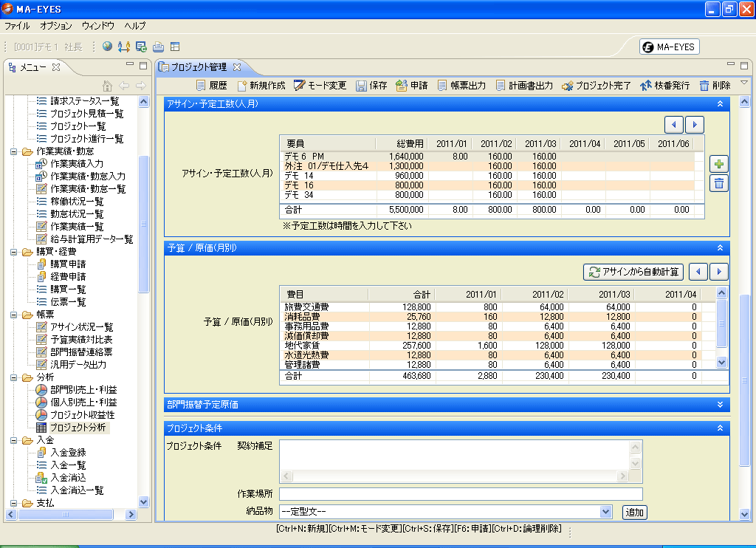756x548 pixels.
Task: Open 履歴 history in project toolbar
Action: (x=211, y=86)
